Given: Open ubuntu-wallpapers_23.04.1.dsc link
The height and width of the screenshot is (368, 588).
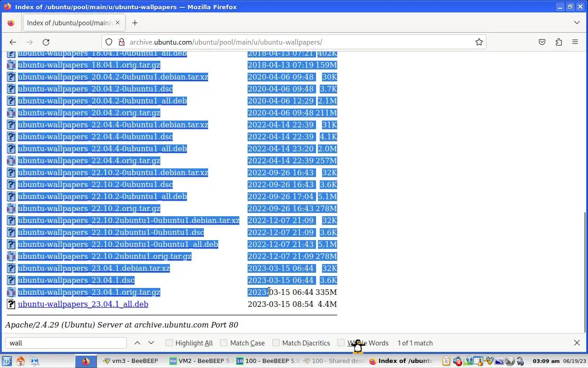Looking at the screenshot, I should [x=76, y=280].
